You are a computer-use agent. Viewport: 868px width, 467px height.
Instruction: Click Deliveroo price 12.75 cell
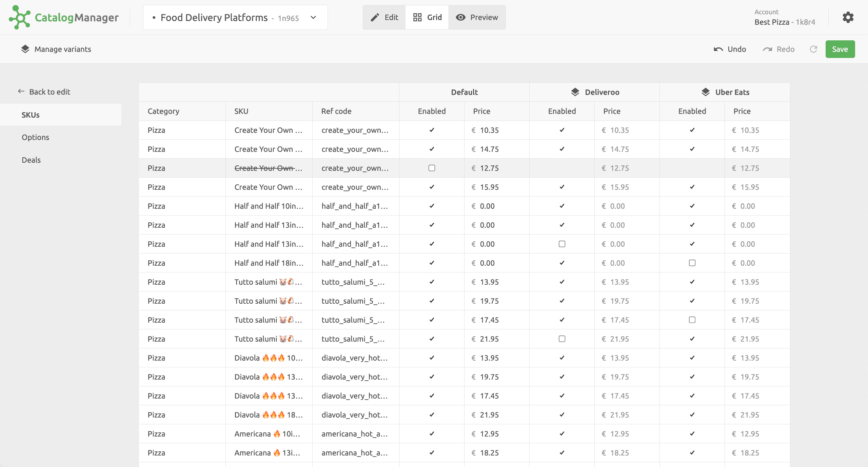coord(627,168)
